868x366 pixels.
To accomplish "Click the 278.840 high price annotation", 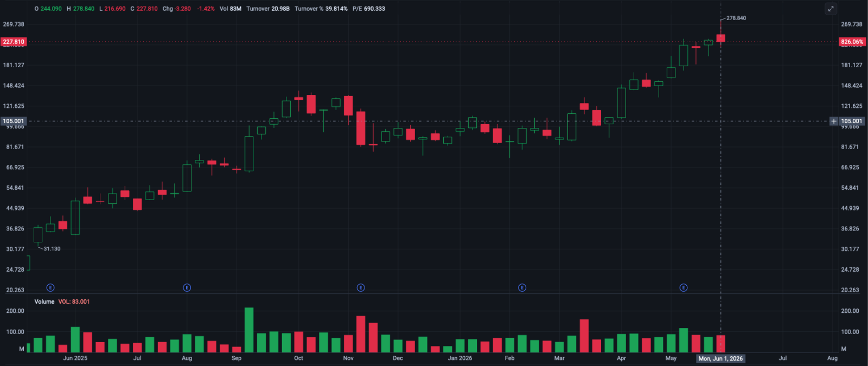I will click(736, 18).
